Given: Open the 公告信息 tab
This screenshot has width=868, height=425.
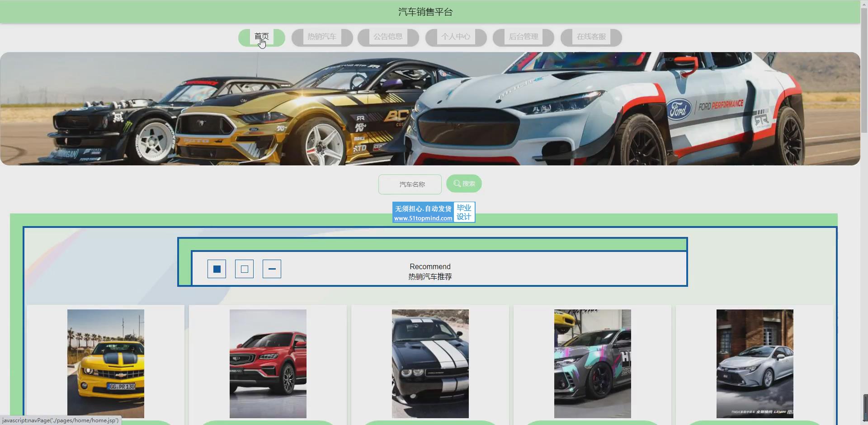Looking at the screenshot, I should point(388,37).
